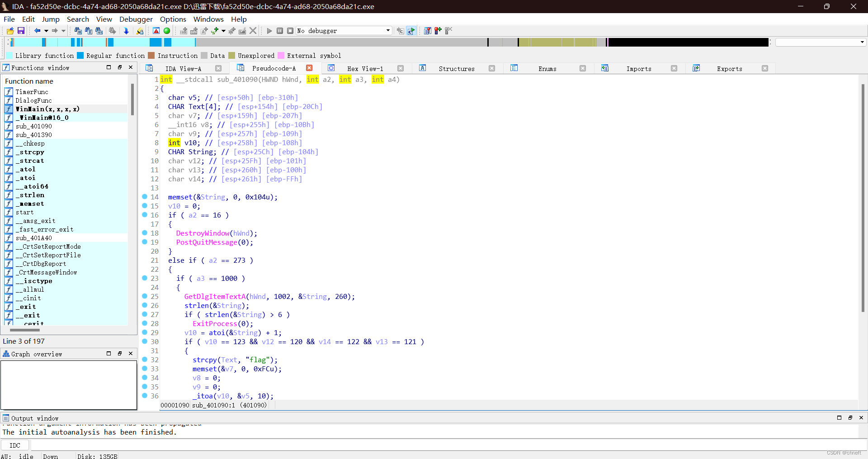The image size is (868, 459).
Task: Click the flashlight search icon
Action: click(140, 31)
